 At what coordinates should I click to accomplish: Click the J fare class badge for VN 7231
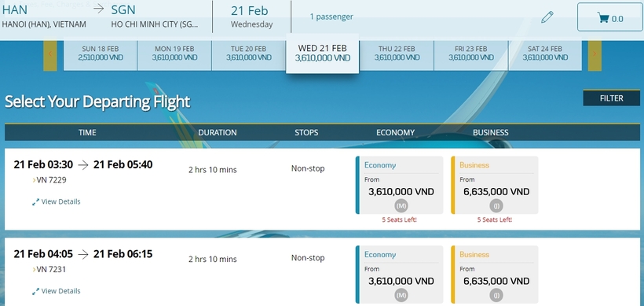(496, 294)
